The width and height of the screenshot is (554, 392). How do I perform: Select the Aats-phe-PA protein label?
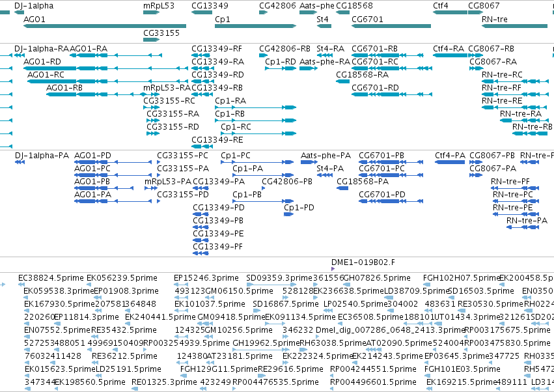[x=325, y=156]
